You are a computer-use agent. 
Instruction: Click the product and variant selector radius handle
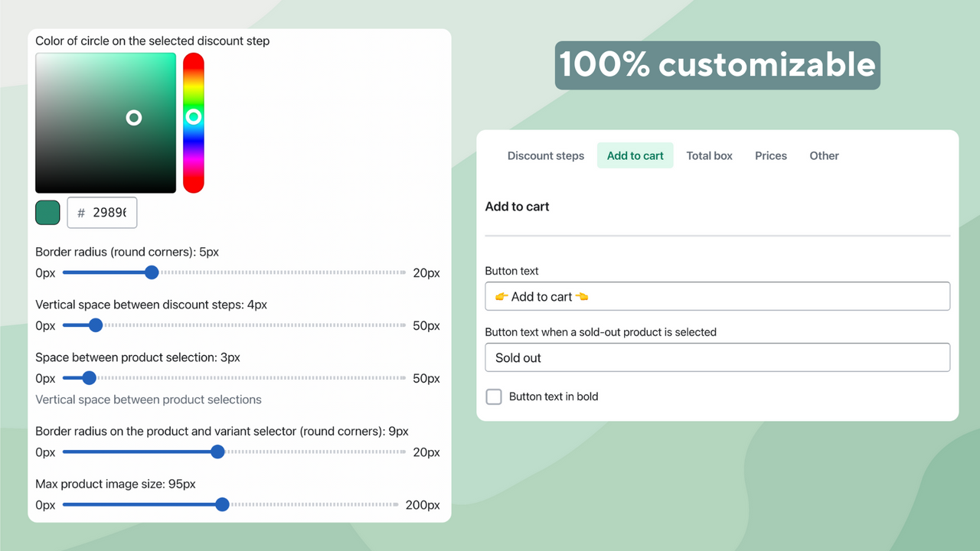[217, 452]
